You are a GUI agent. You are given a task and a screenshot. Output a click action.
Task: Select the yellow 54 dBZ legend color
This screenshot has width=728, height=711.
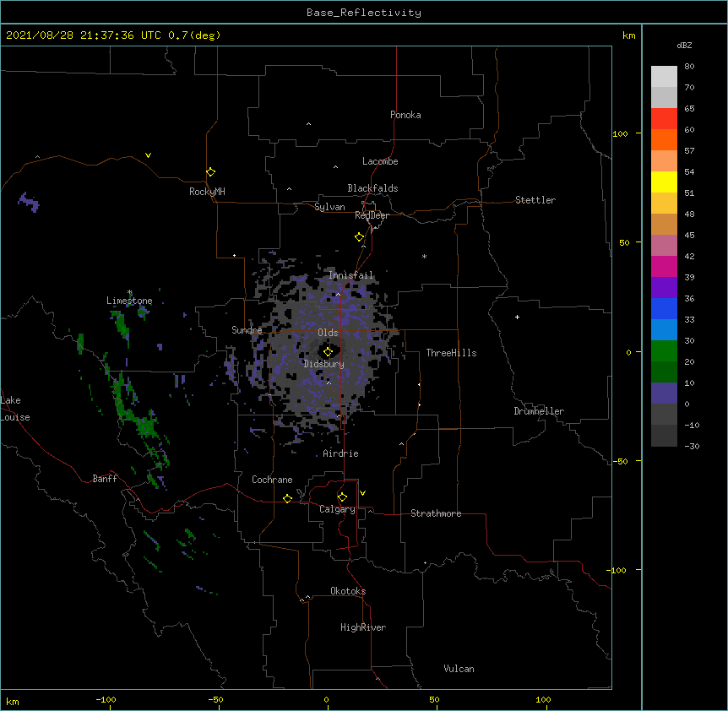point(664,182)
